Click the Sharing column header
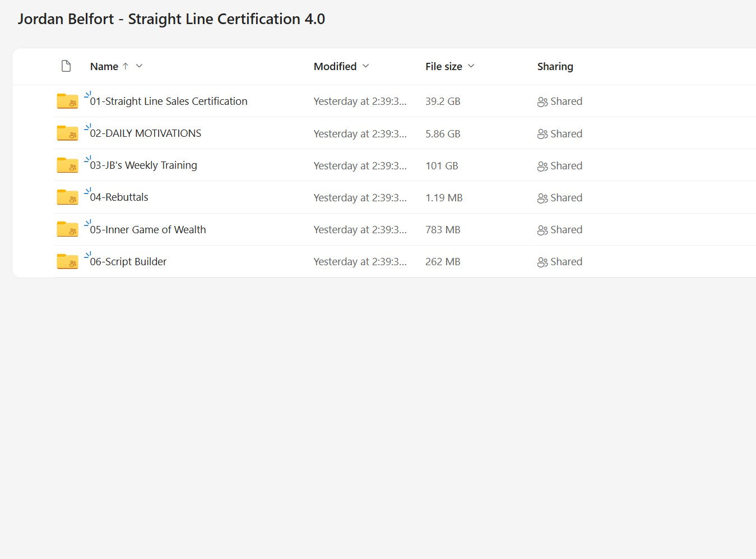756x559 pixels. point(555,67)
